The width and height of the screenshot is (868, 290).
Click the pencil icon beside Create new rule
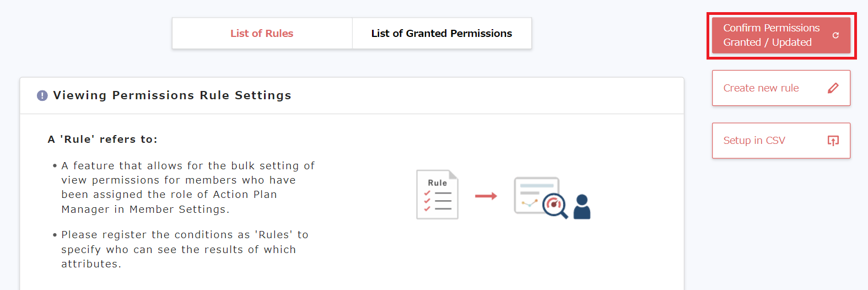pos(833,88)
